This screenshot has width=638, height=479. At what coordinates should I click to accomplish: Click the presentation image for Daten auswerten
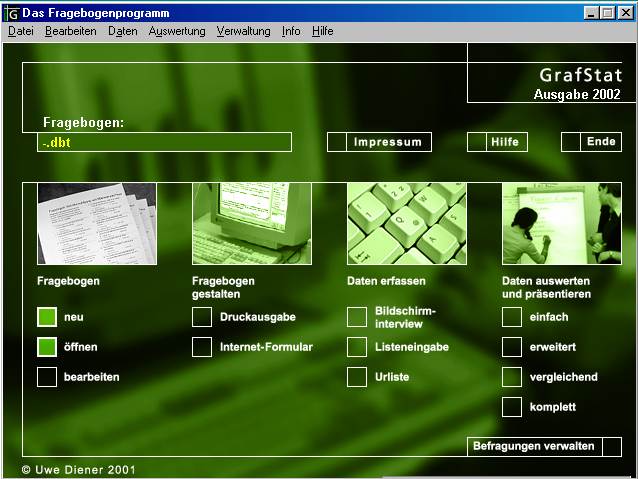(x=562, y=223)
